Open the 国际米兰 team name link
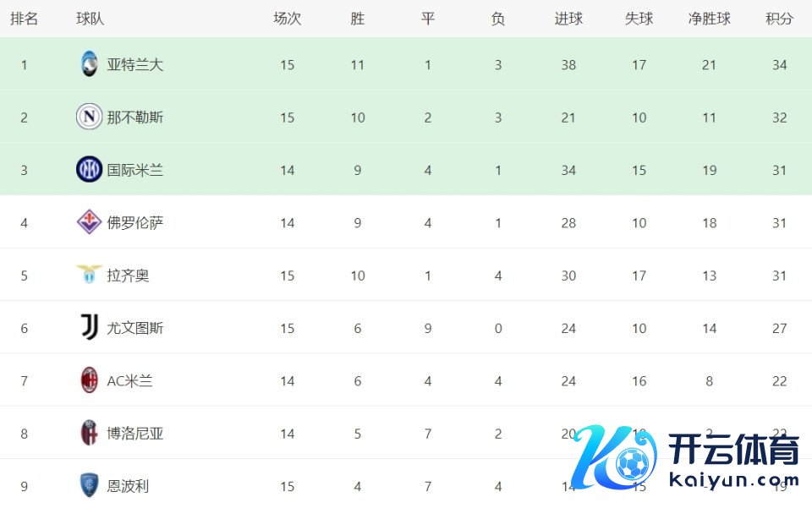Screen dimensions: 812x508 point(135,170)
